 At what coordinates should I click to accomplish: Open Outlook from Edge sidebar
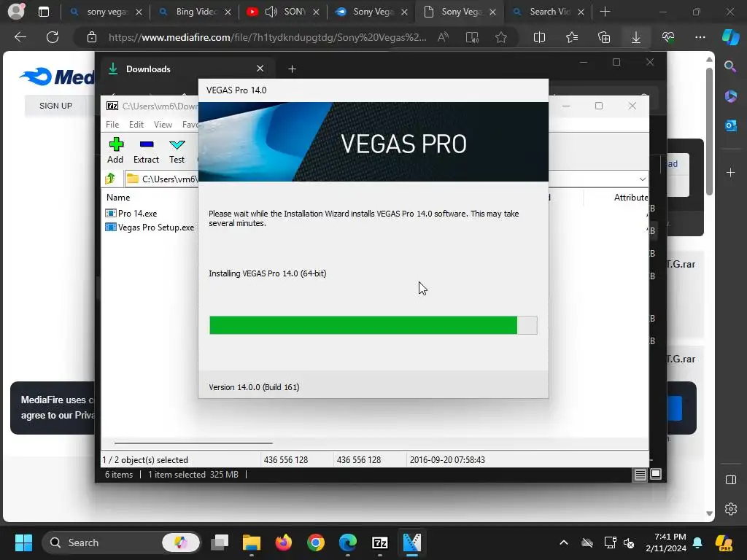pos(730,125)
